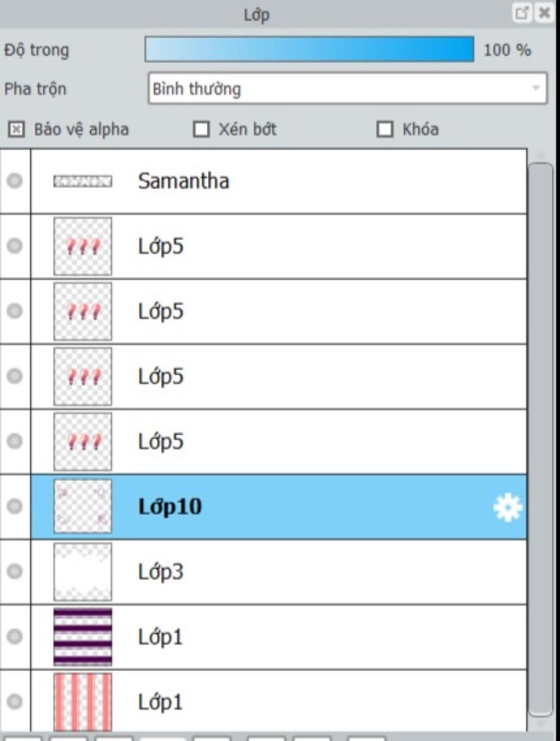The height and width of the screenshot is (741, 560).
Task: Click the layer list vertical scrollbar
Action: [x=541, y=439]
